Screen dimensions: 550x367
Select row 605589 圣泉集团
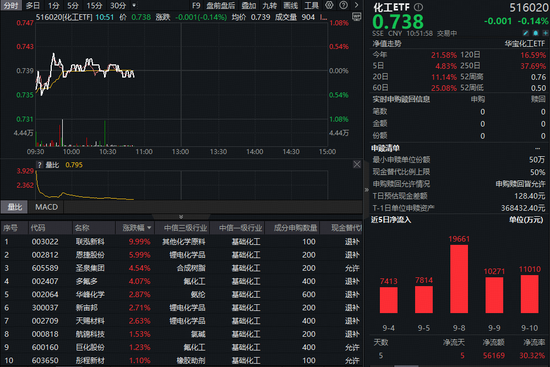181,268
